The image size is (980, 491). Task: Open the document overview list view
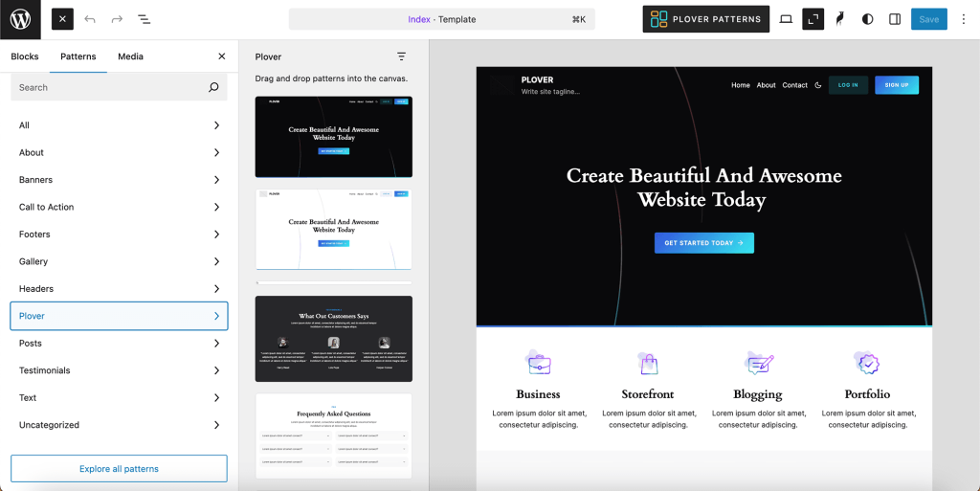144,19
